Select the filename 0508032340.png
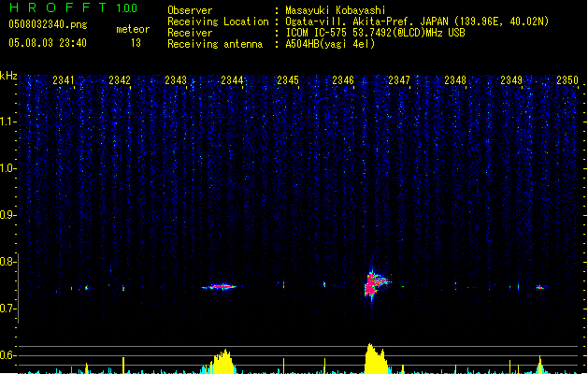Screen dimensions: 588x374 click(48, 24)
